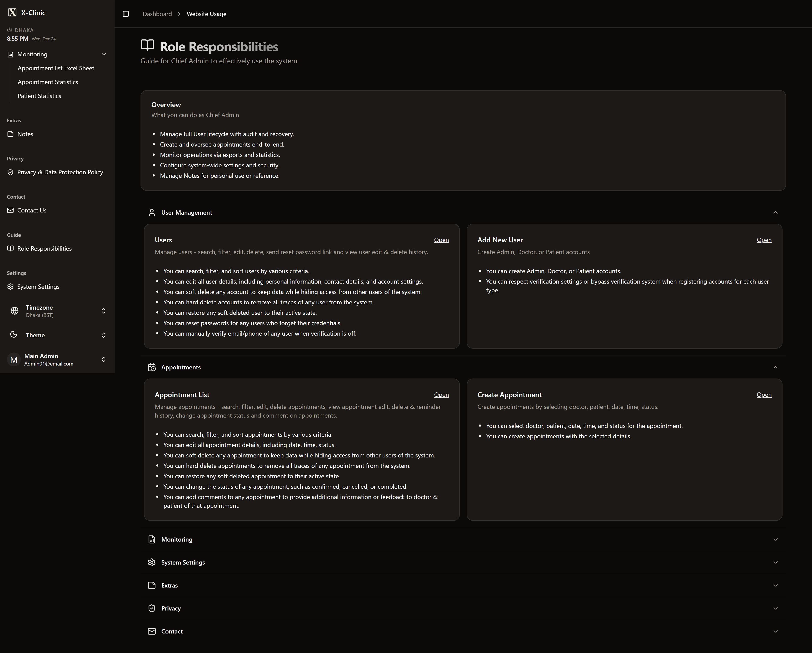Expand the System Settings guide section
This screenshot has width=812, height=653.
(775, 562)
